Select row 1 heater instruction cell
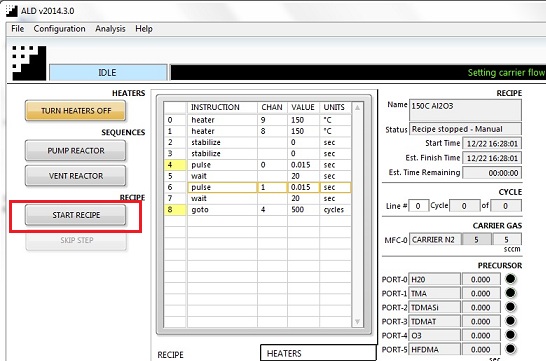The height and width of the screenshot is (361, 546). pyautogui.click(x=222, y=131)
